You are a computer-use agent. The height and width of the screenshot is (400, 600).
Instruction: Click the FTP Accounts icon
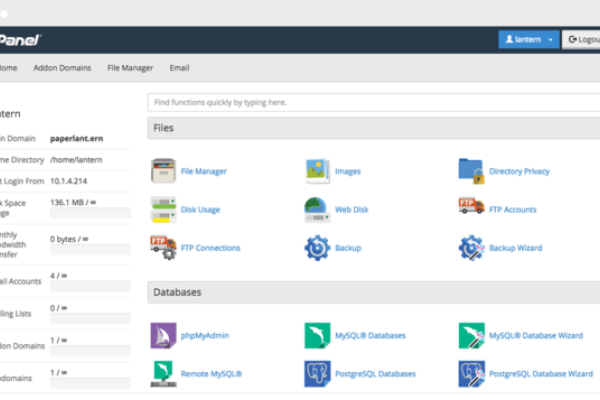click(471, 209)
